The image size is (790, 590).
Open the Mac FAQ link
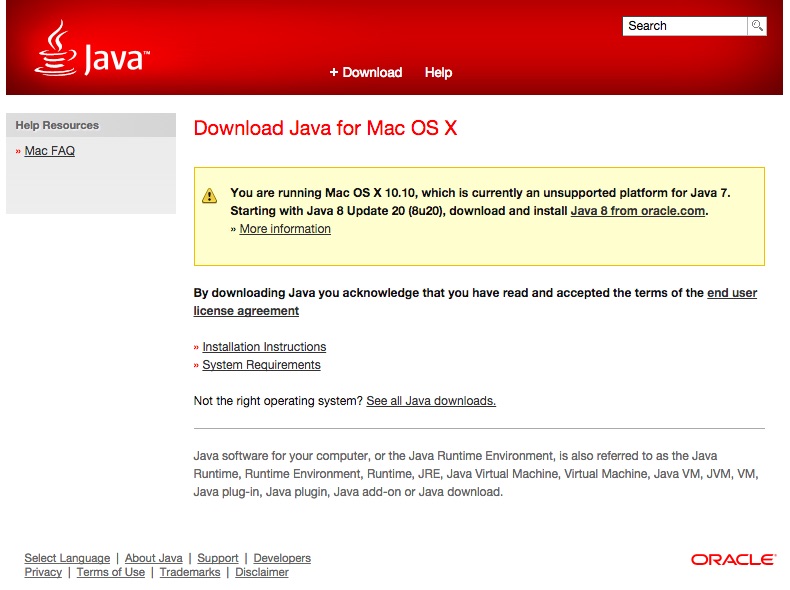click(x=49, y=151)
